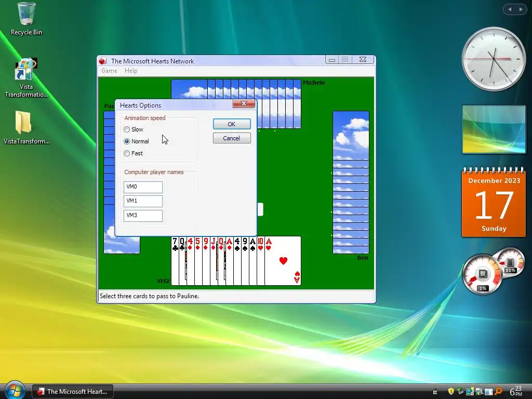532x399 pixels.
Task: Pick the 5 of diamonds card
Action: 198,261
